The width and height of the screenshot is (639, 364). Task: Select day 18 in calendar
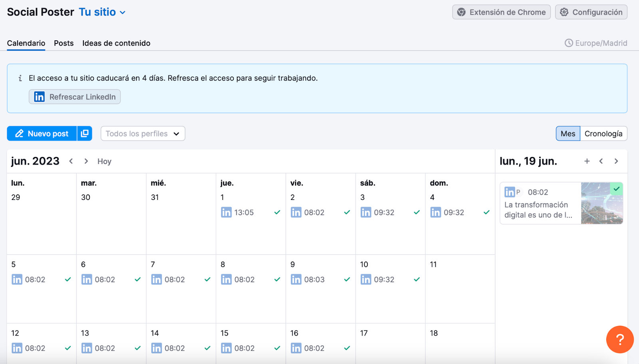[460, 344]
